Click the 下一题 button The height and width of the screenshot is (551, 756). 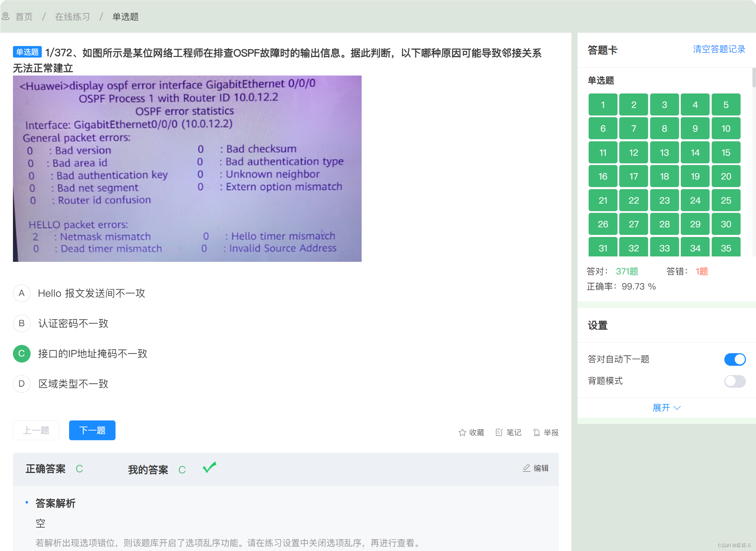pos(92,430)
